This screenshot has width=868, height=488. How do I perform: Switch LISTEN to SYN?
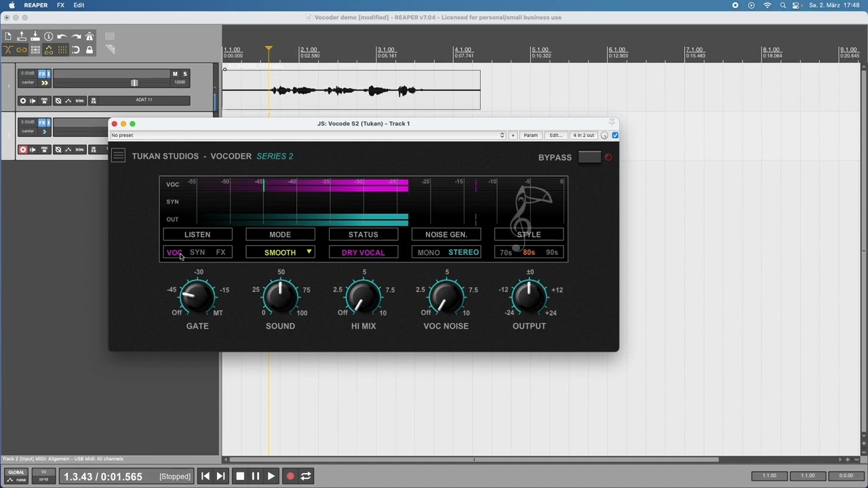tap(197, 252)
